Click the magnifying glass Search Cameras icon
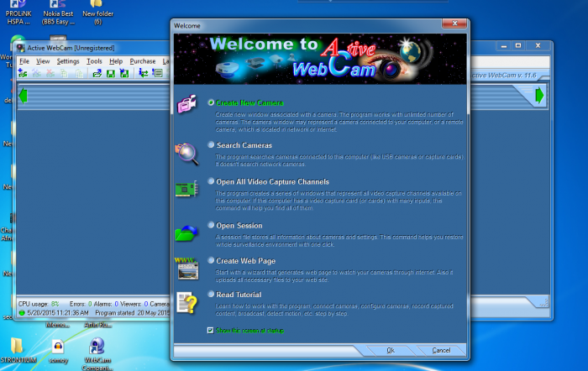 tap(186, 154)
